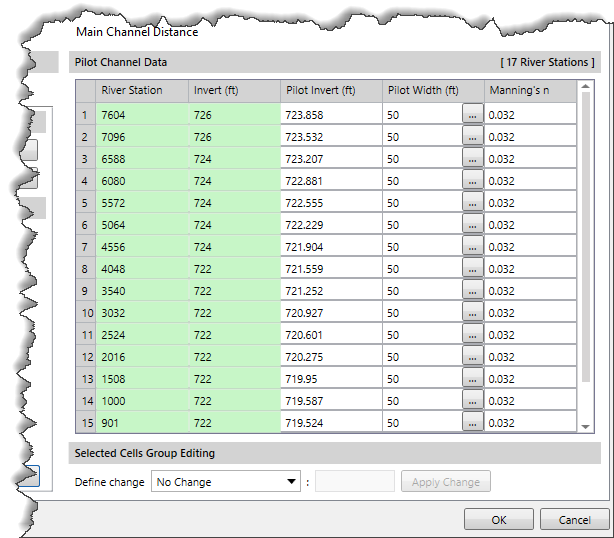Open pilot width ellipsis button for station 7604

473,114
